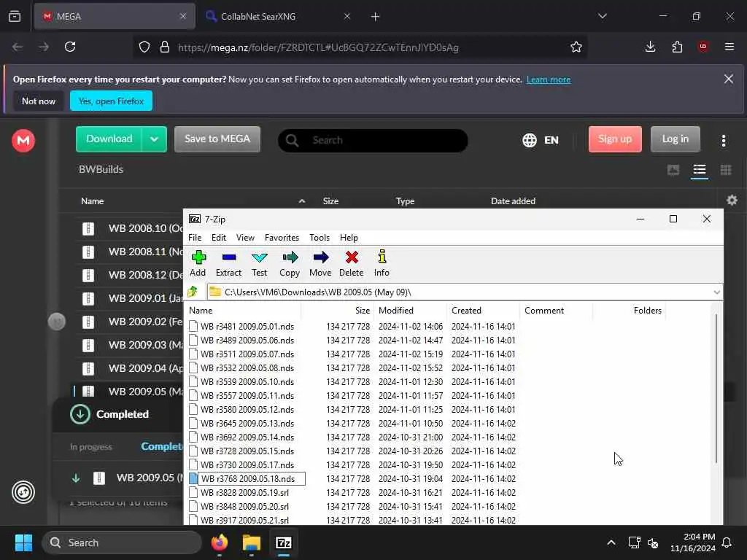Select WB 2009.01 archive in MEGA list
The height and width of the screenshot is (560, 747).
(131, 298)
